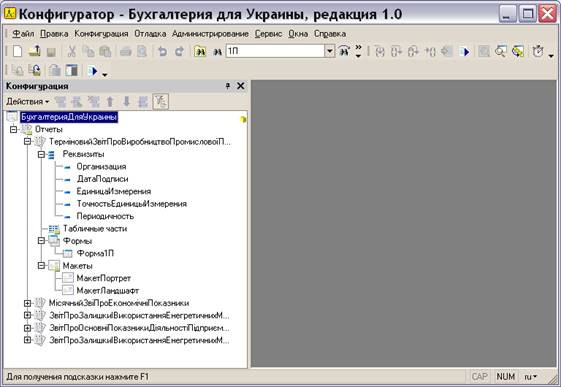Screen dimensions: 561x387
Task: Expand the МісячнийЗвітПроЕкономічніПоказники node
Action: click(27, 303)
